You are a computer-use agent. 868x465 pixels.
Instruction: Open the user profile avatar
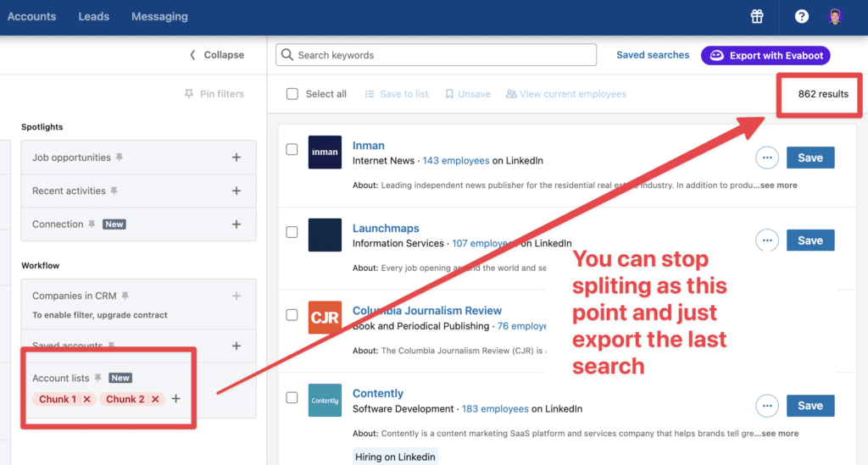(835, 17)
